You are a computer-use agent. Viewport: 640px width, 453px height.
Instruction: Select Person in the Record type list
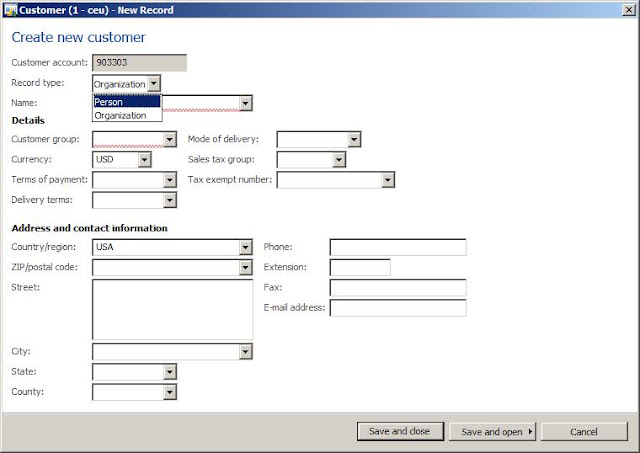tap(127, 102)
